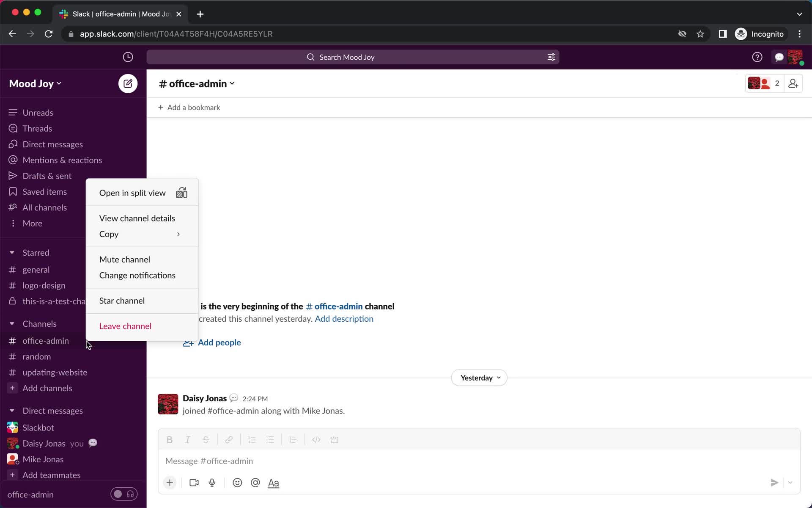This screenshot has height=508, width=812.
Task: Click Star channel in context menu
Action: (x=122, y=300)
